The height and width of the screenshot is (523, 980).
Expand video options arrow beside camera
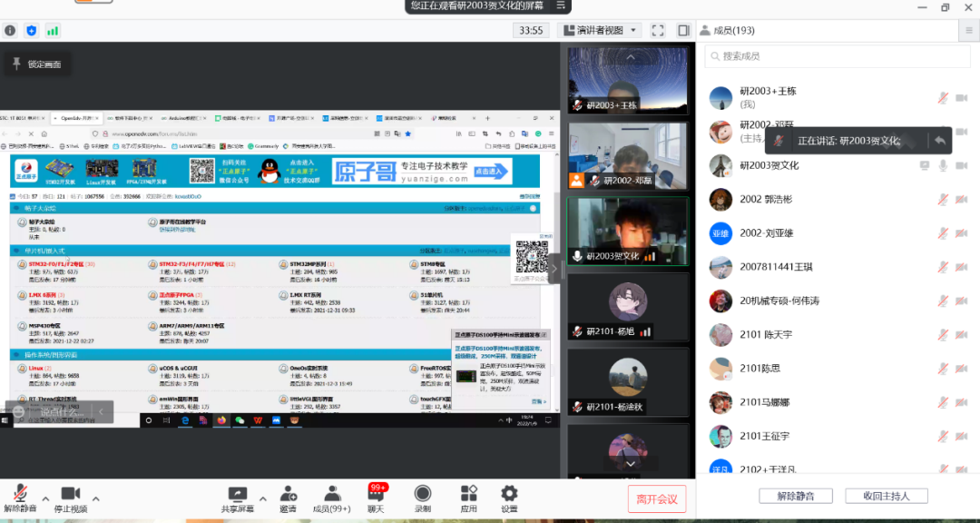pos(95,498)
